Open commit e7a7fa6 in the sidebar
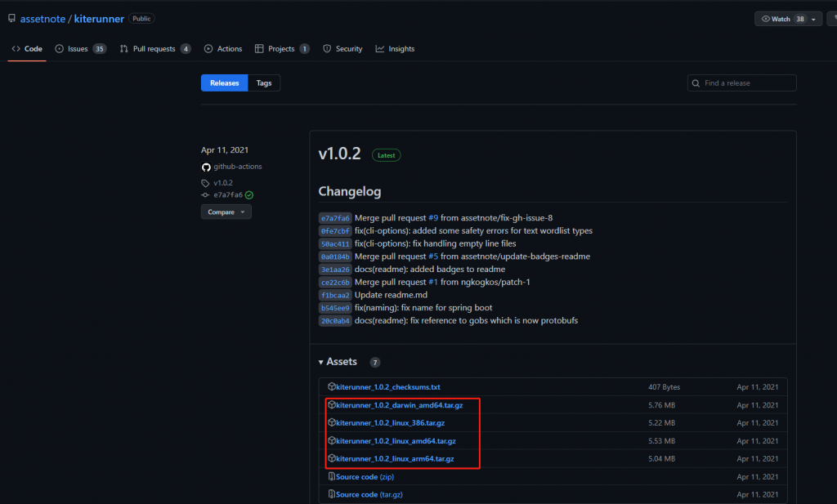Screen dimensions: 837x504 (x=228, y=194)
